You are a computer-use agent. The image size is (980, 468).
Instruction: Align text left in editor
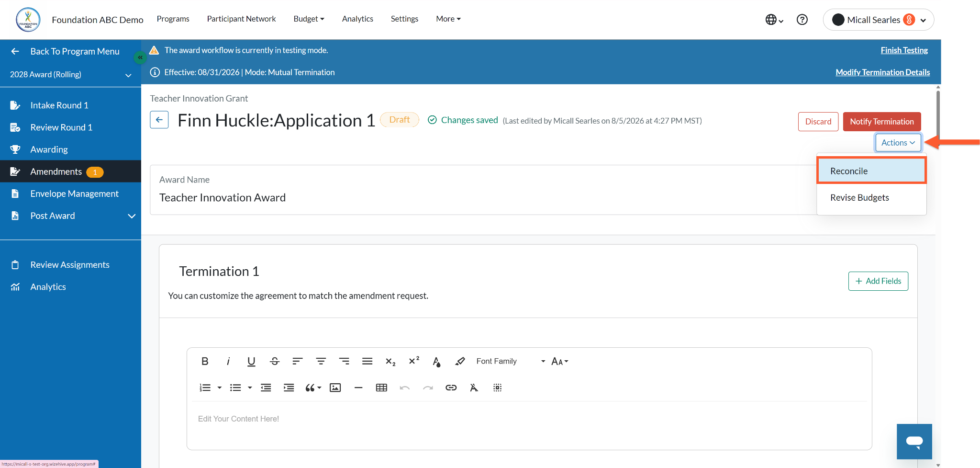click(x=298, y=361)
